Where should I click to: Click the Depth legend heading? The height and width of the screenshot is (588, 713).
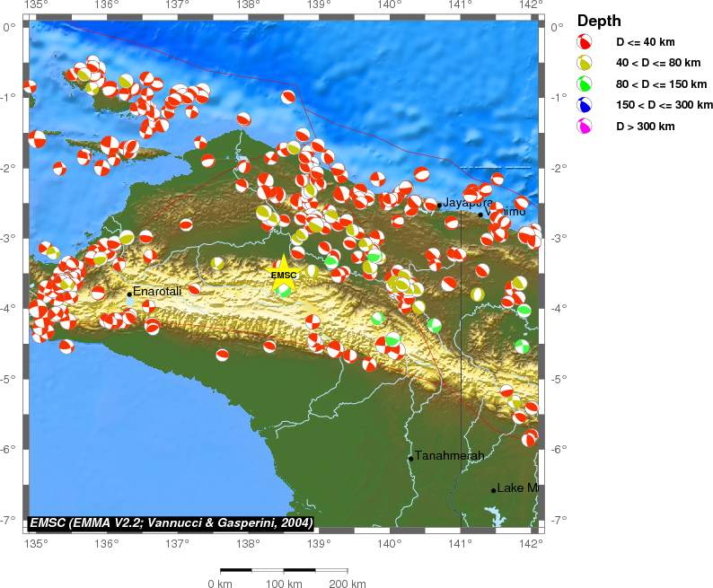coord(599,21)
